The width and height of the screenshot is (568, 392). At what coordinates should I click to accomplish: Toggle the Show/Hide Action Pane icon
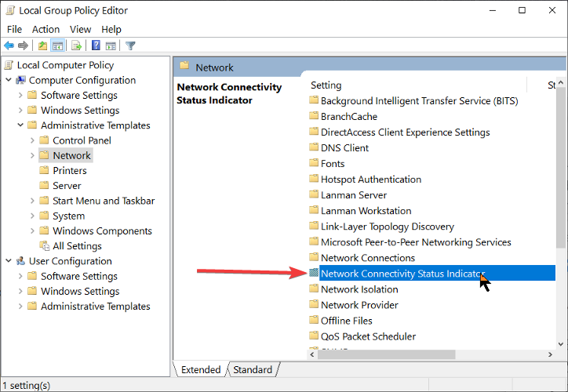pyautogui.click(x=111, y=45)
